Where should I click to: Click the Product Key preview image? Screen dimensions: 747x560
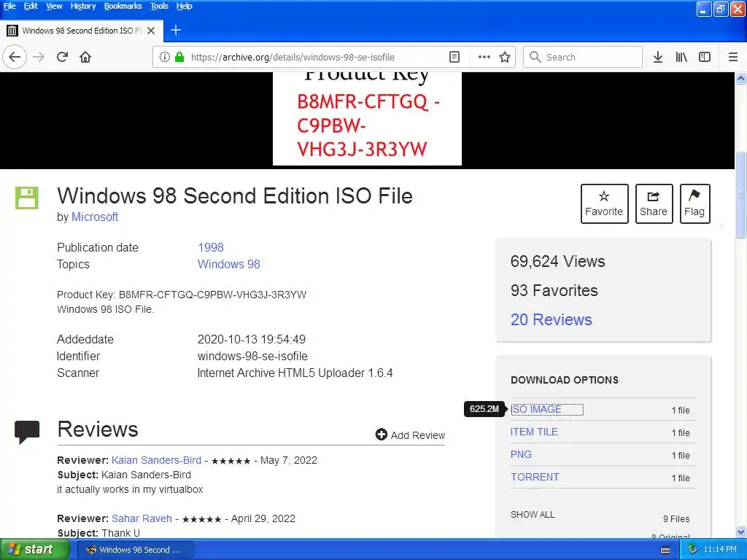click(x=367, y=119)
